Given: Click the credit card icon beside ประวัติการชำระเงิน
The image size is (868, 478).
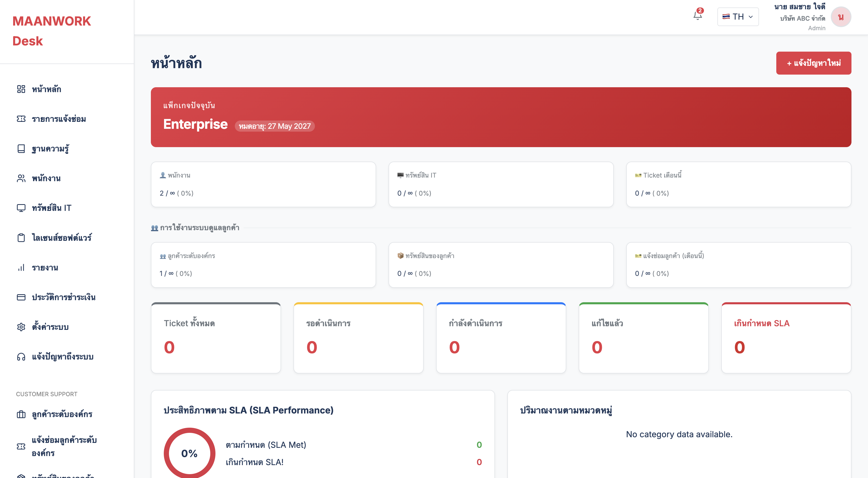Looking at the screenshot, I should click(x=21, y=297).
